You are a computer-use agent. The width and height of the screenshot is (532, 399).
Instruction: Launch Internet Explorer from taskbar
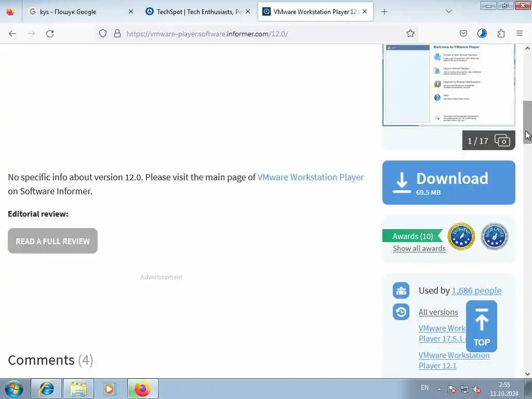46,389
